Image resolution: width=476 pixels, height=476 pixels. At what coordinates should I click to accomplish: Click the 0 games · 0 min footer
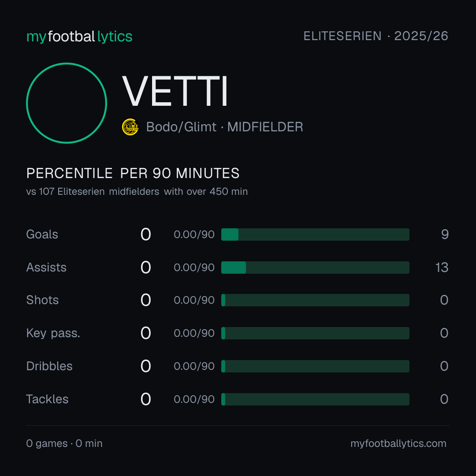[64, 443]
